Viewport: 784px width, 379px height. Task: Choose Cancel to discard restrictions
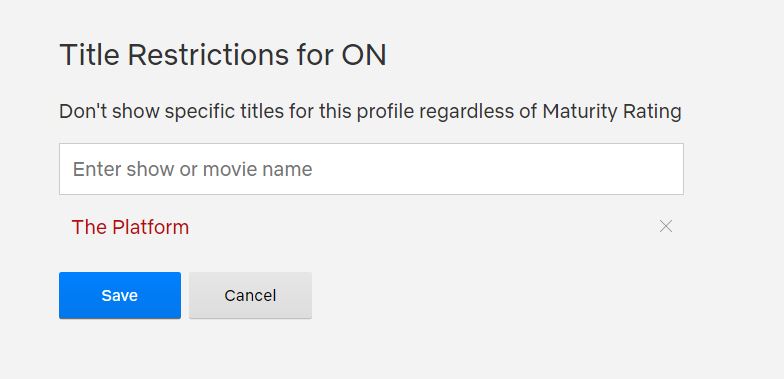coord(250,296)
